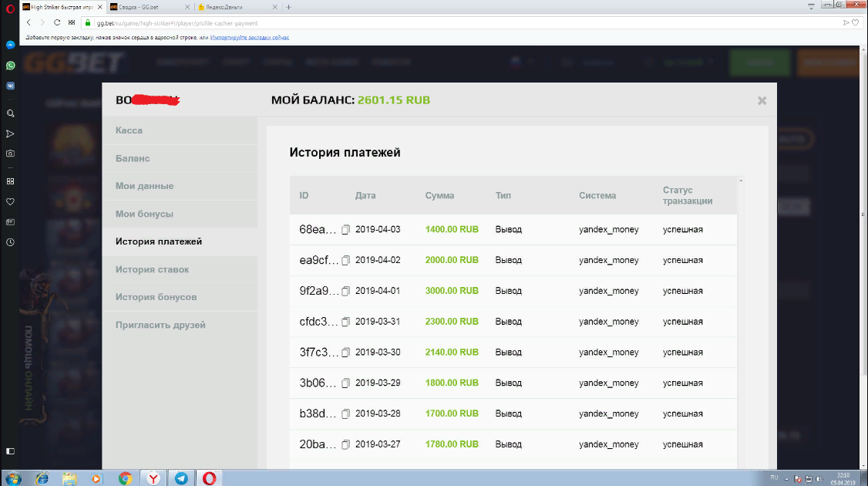Open Мои бонусы section
This screenshot has height=486, width=868.
180,214
